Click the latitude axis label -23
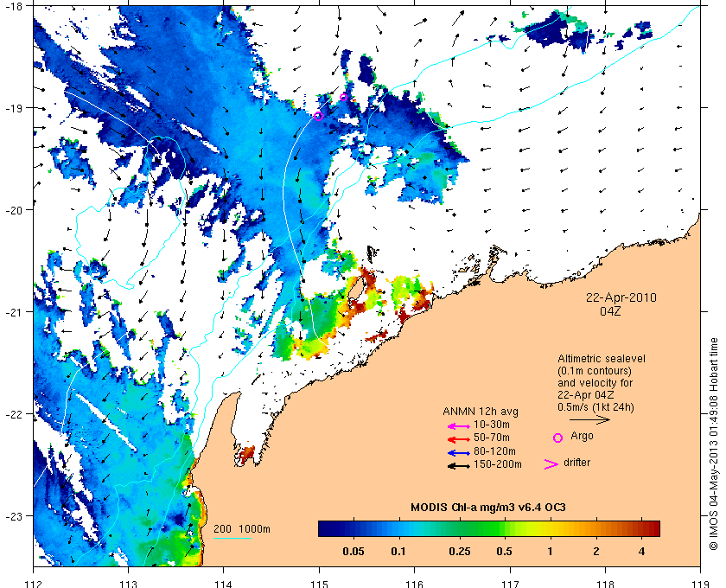 pos(15,516)
